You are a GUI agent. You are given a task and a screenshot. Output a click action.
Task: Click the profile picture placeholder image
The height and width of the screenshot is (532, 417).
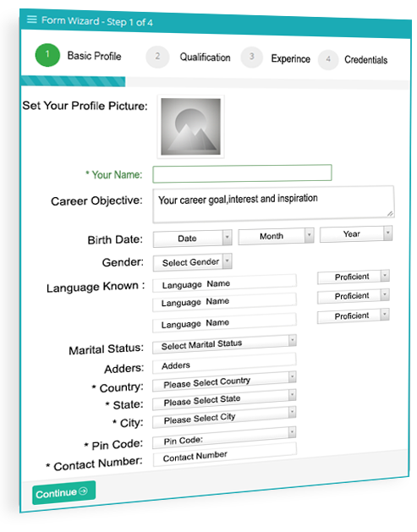click(190, 127)
